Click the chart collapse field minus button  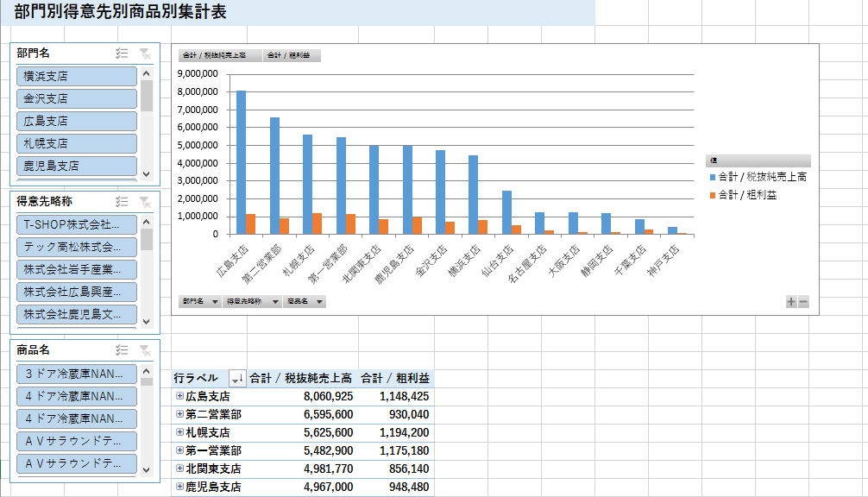click(x=803, y=302)
